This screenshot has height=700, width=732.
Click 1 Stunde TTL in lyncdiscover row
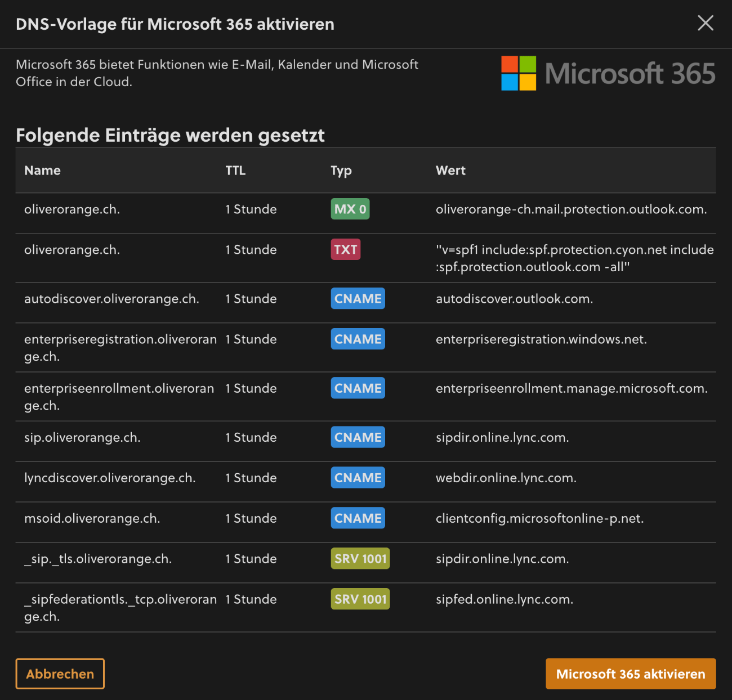pyautogui.click(x=251, y=478)
